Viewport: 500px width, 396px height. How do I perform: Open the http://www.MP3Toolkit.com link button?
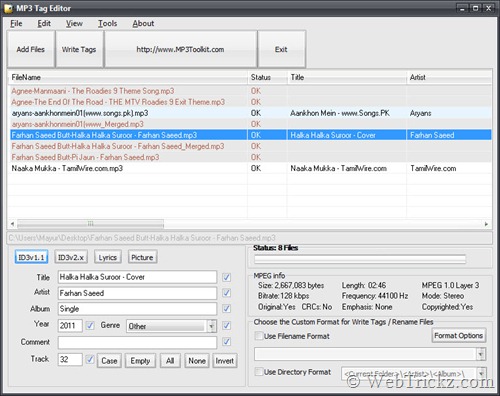pos(180,49)
